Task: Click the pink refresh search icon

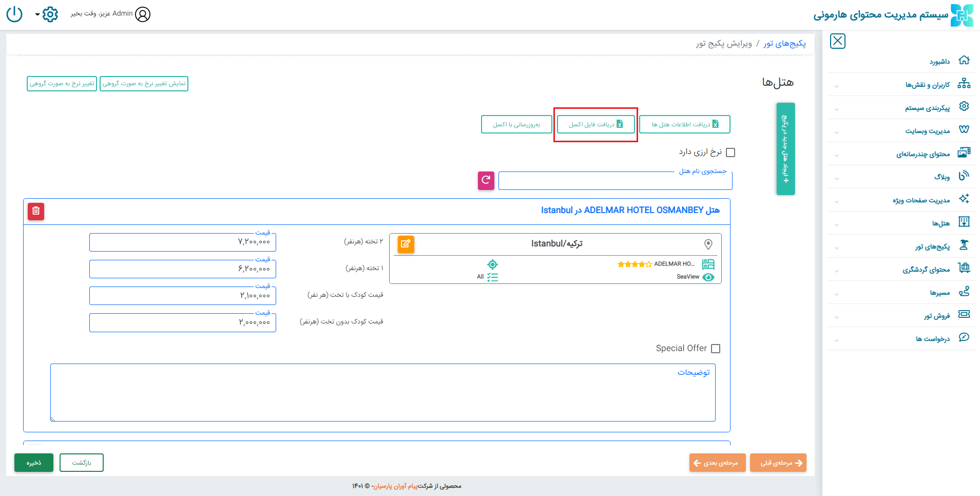Action: click(x=486, y=181)
